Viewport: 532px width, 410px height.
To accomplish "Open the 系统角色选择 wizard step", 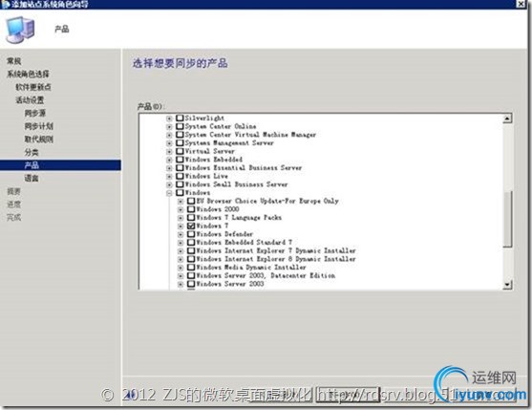I will pyautogui.click(x=28, y=74).
